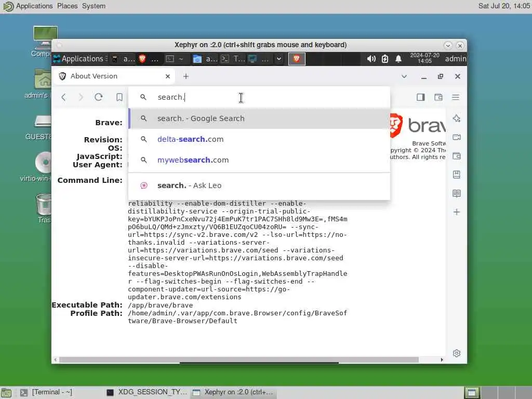Choose the delta-search.com suggestion

259,139
